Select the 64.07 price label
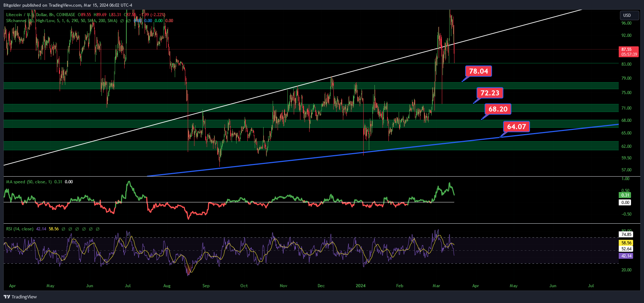Image resolution: width=644 pixels, height=303 pixels. click(x=516, y=127)
